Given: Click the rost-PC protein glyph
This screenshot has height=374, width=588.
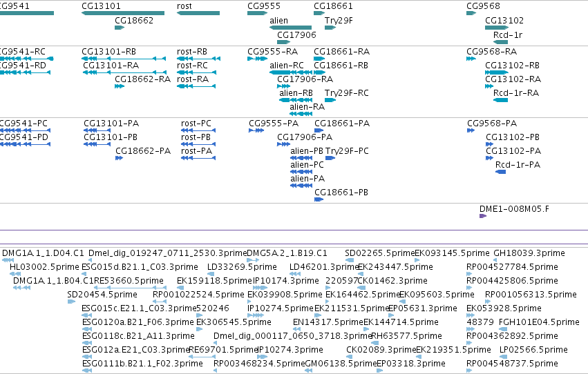Looking at the screenshot, I should tap(198, 130).
